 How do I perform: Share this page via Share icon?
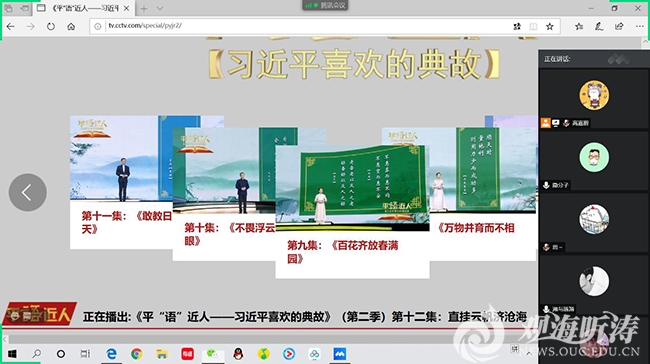[x=619, y=27]
